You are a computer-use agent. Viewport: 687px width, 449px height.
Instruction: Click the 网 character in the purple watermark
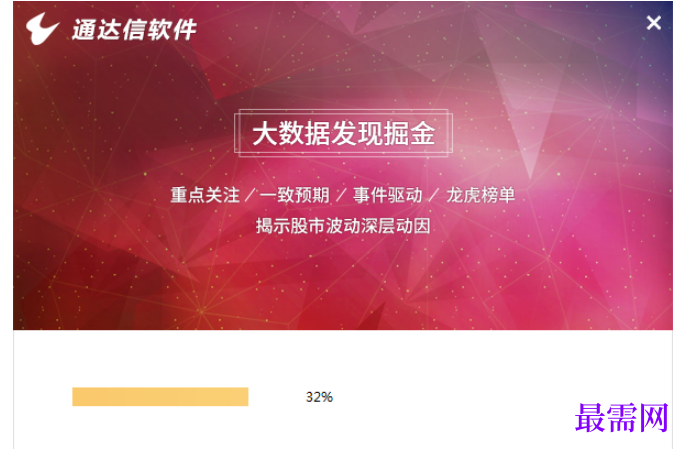(x=654, y=418)
